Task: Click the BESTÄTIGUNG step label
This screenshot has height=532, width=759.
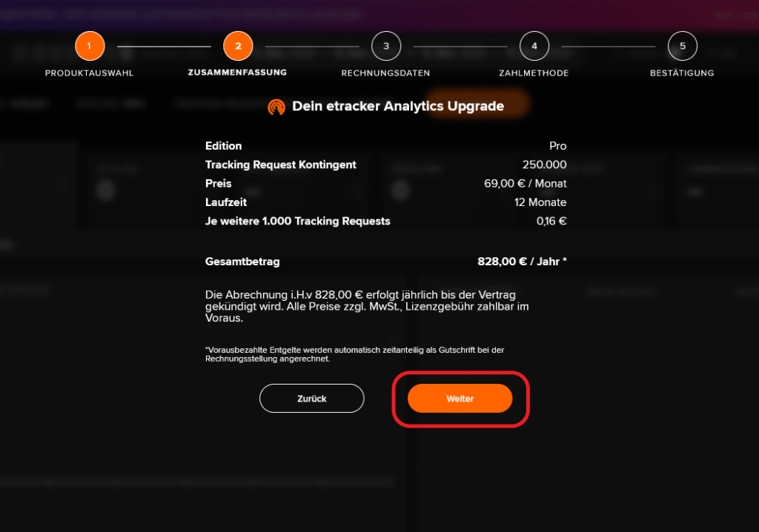Action: [682, 73]
